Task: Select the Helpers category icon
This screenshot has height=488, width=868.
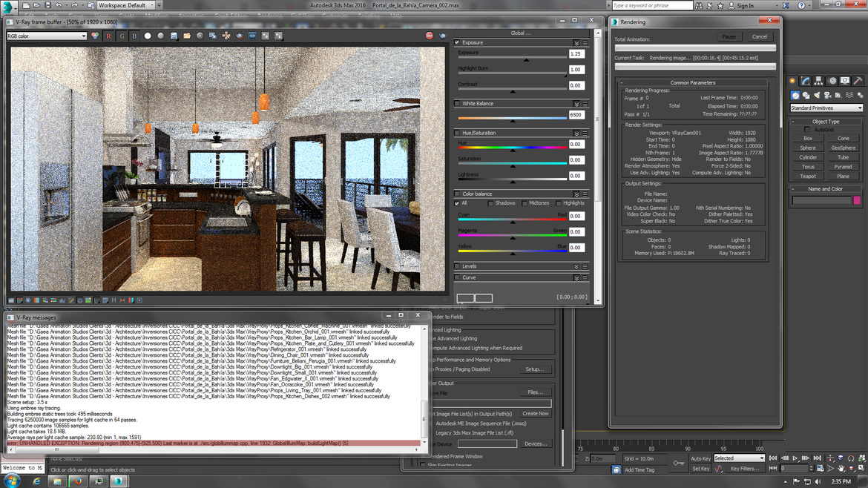Action: pos(838,95)
